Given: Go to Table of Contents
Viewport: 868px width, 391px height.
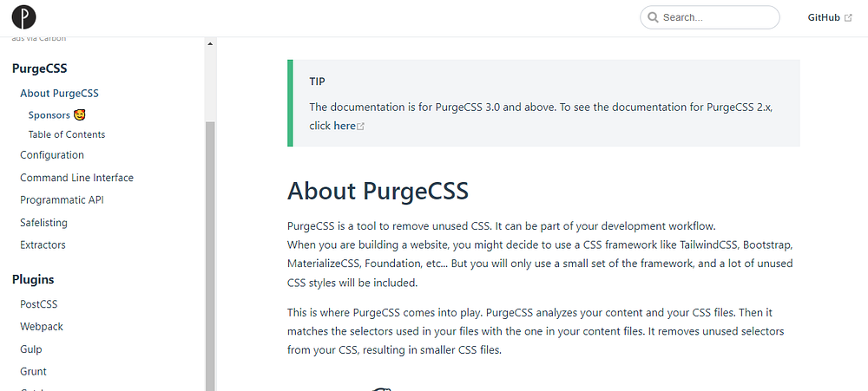Looking at the screenshot, I should pos(67,134).
